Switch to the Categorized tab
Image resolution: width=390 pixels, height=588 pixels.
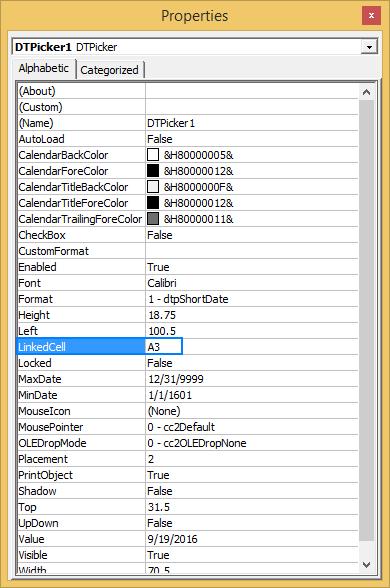click(x=109, y=70)
